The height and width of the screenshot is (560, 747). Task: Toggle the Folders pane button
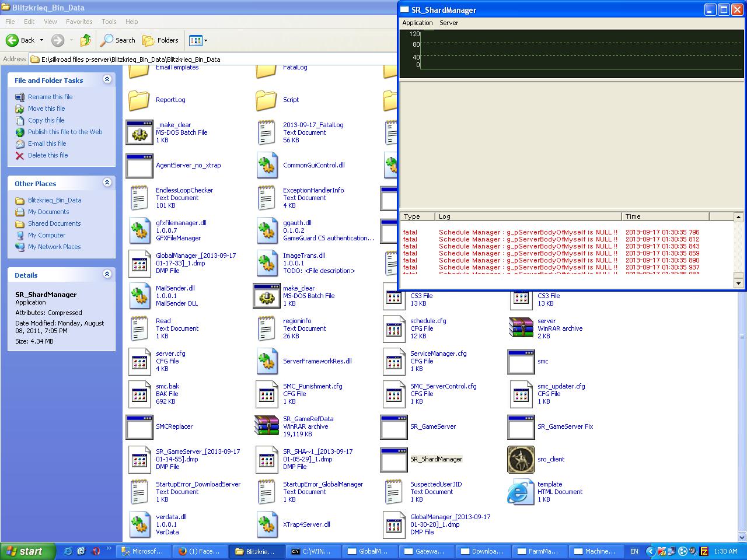(x=160, y=40)
